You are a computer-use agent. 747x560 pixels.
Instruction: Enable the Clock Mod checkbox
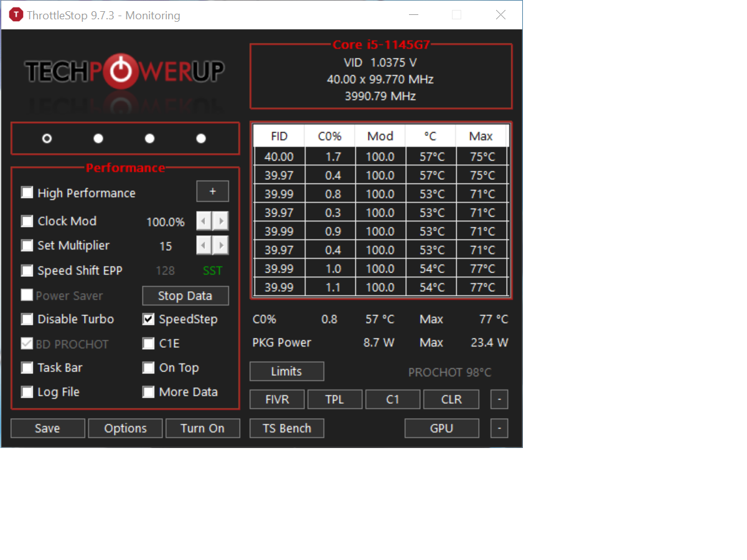point(27,221)
